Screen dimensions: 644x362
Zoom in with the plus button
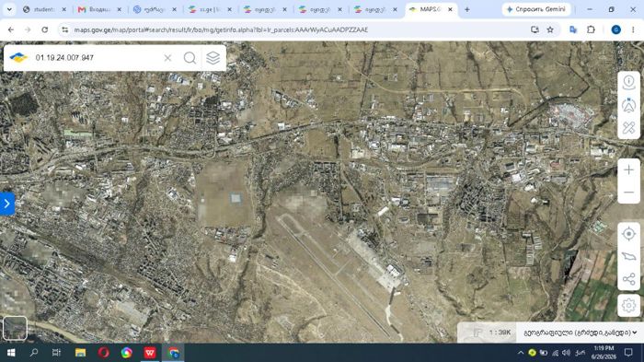[x=628, y=169]
